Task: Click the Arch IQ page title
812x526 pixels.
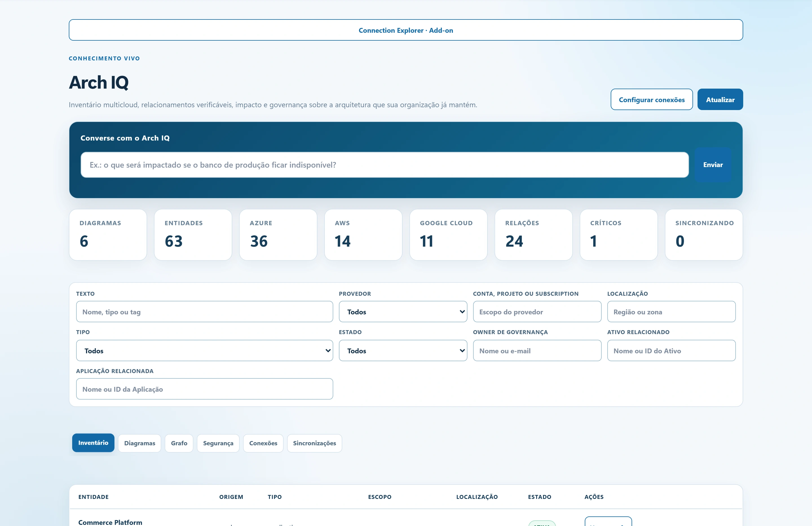Action: (x=99, y=82)
